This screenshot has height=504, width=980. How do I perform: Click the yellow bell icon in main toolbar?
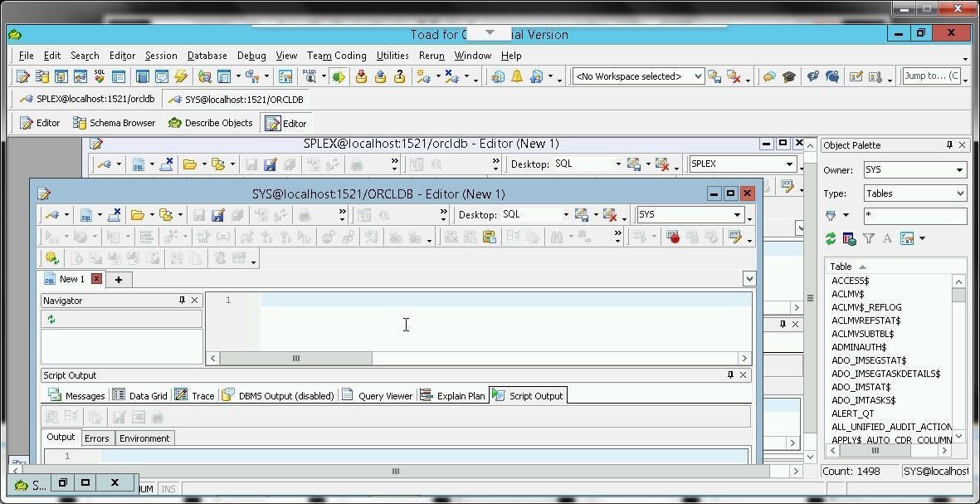point(517,77)
